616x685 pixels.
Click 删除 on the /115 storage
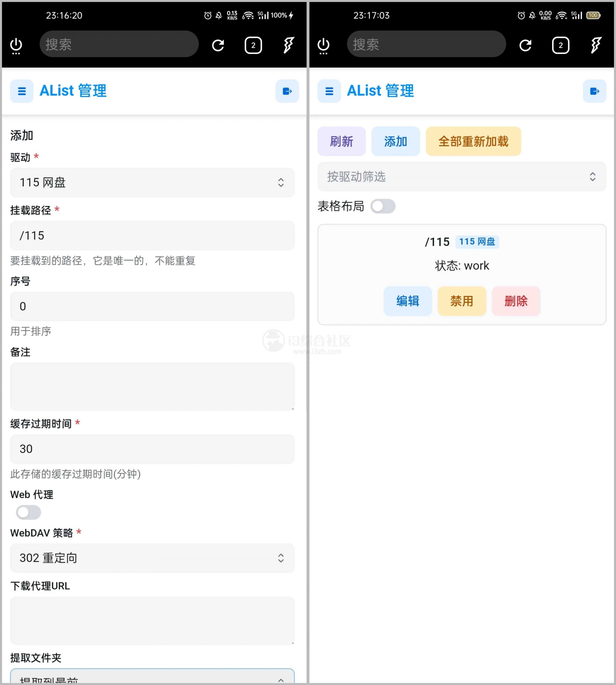pyautogui.click(x=516, y=301)
